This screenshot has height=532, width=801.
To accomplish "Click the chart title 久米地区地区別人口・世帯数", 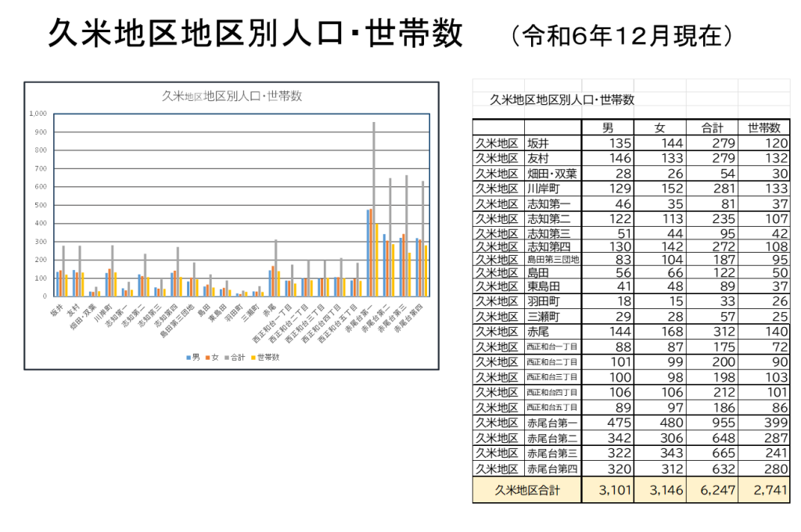I will click(x=232, y=96).
